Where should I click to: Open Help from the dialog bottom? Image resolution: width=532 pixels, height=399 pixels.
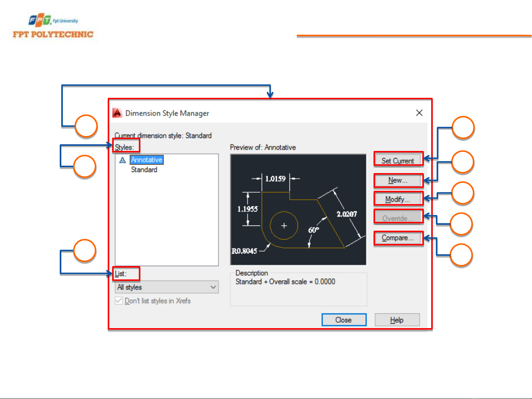(397, 320)
